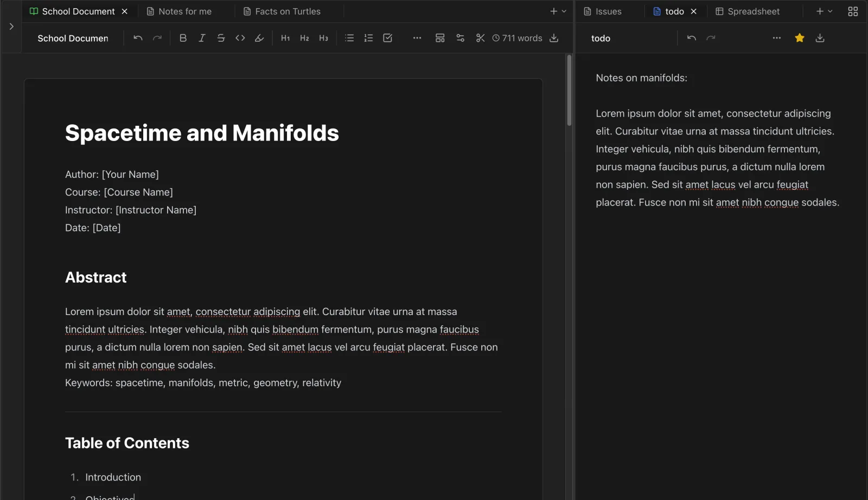Click the Table of Contents heading
868x500 pixels.
(x=127, y=443)
